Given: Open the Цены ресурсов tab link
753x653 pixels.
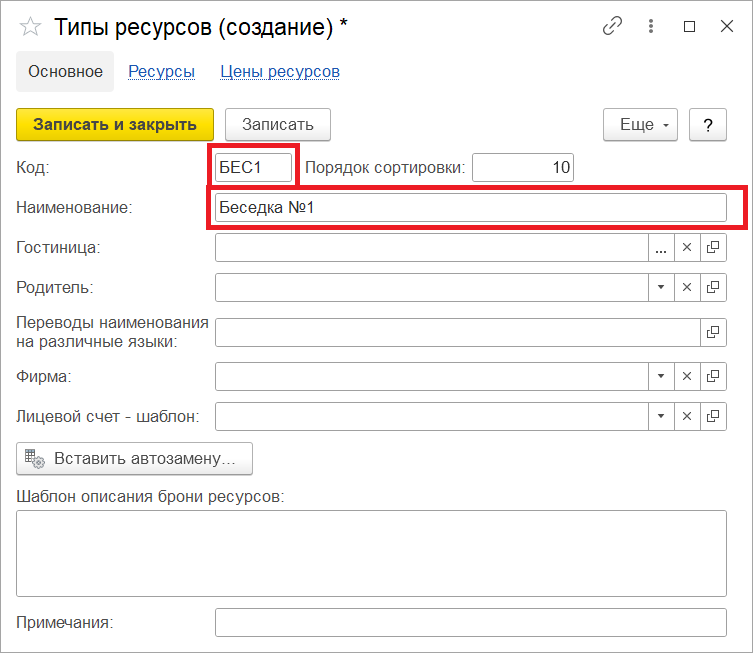Looking at the screenshot, I should [280, 72].
